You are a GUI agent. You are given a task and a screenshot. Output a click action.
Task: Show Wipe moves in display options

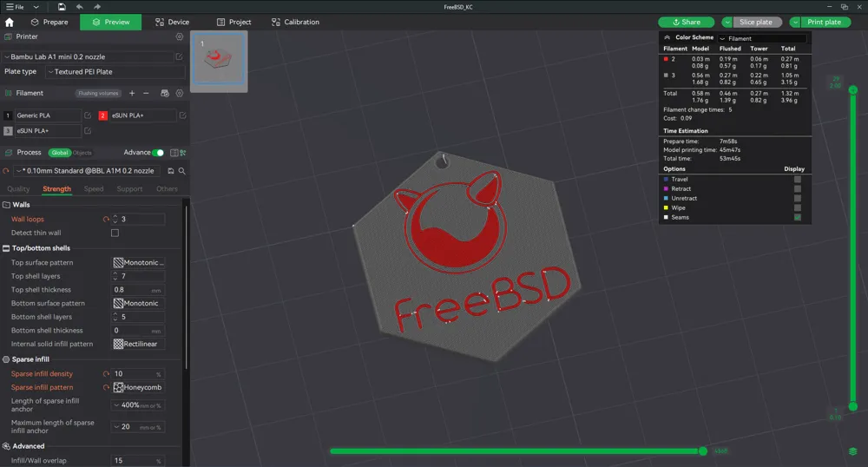click(797, 207)
